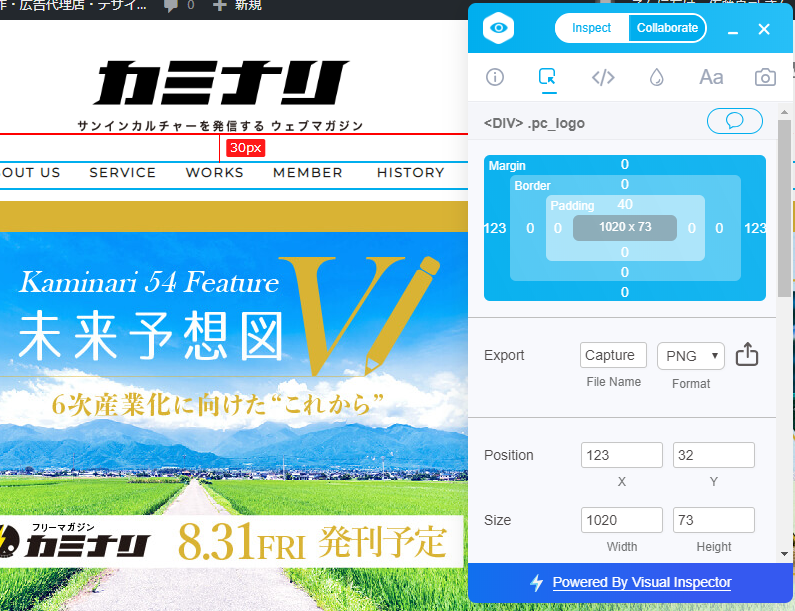Open the colors droplet icon
795x611 pixels.
[x=656, y=77]
